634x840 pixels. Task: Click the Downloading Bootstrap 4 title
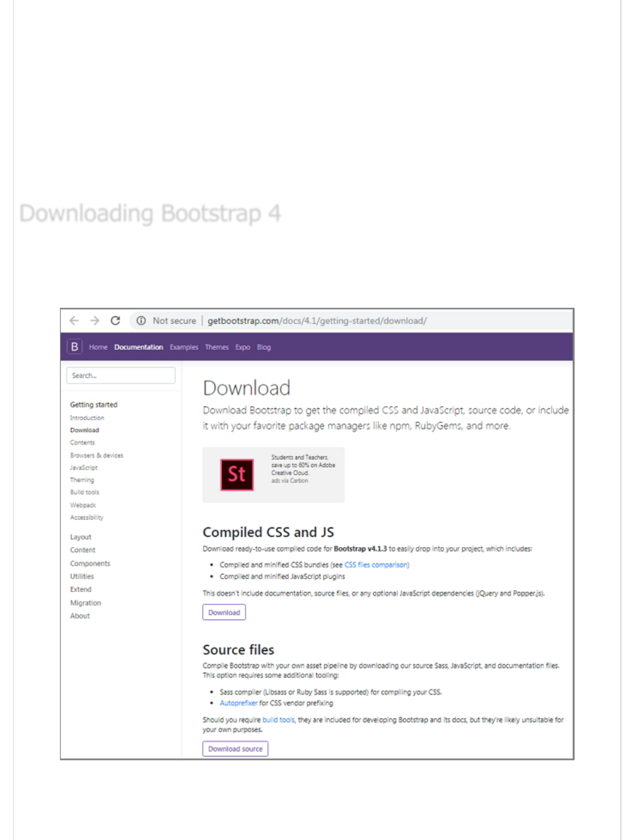pyautogui.click(x=150, y=214)
